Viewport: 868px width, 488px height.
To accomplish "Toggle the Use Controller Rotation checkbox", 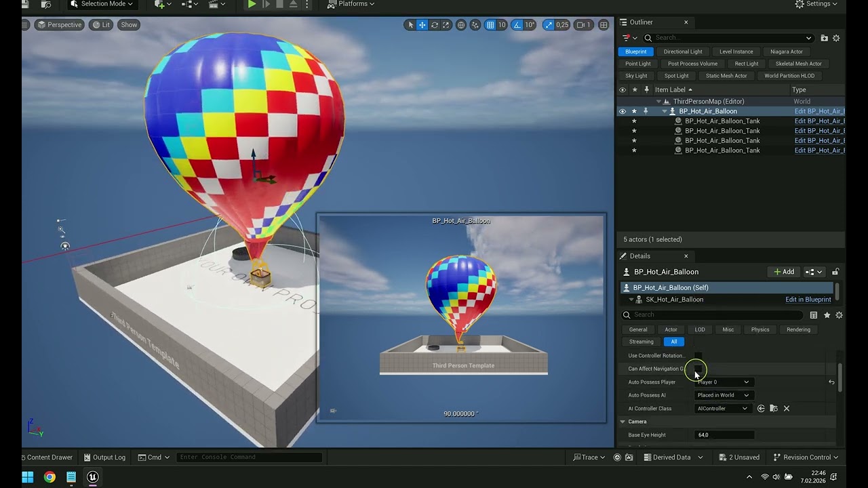I will coord(698,356).
